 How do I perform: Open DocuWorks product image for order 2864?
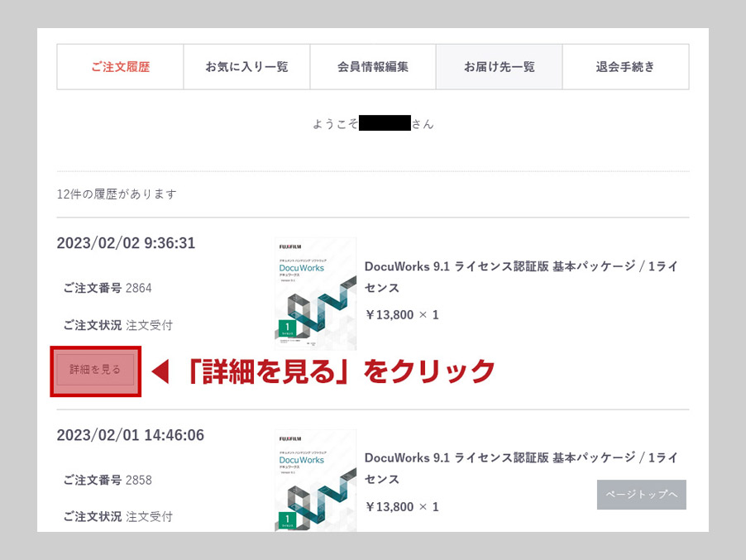coord(315,294)
